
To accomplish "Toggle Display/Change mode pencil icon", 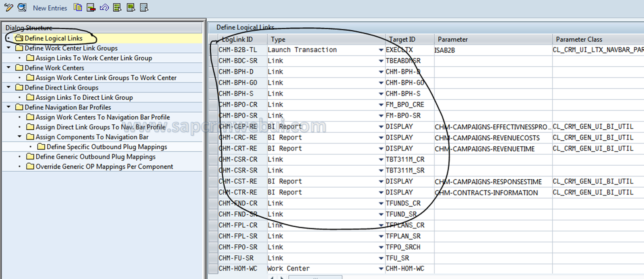I will click(x=8, y=7).
